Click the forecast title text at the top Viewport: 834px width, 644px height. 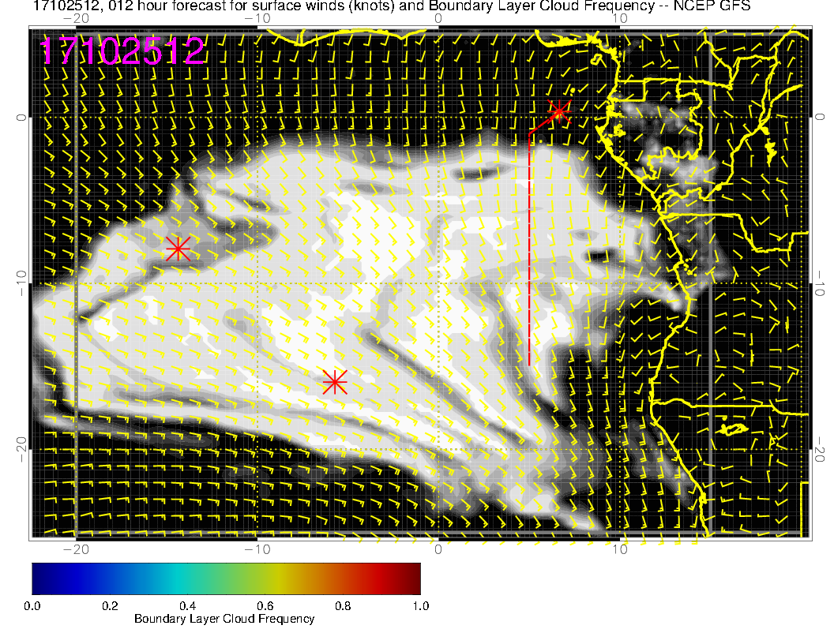(392, 6)
